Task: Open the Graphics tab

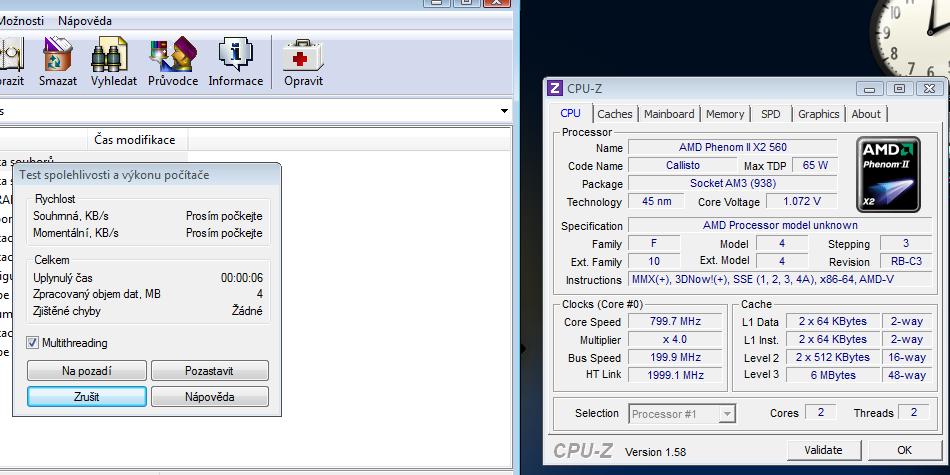Action: click(x=819, y=114)
